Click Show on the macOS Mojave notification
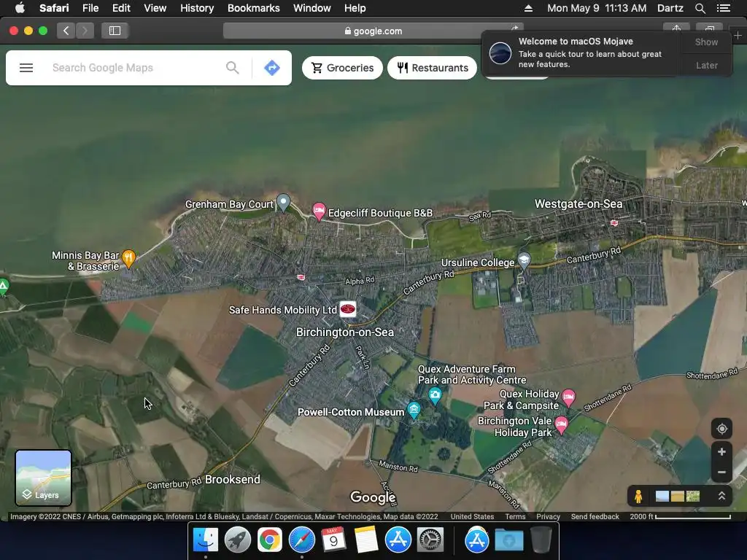Viewport: 747px width, 560px height. point(706,42)
